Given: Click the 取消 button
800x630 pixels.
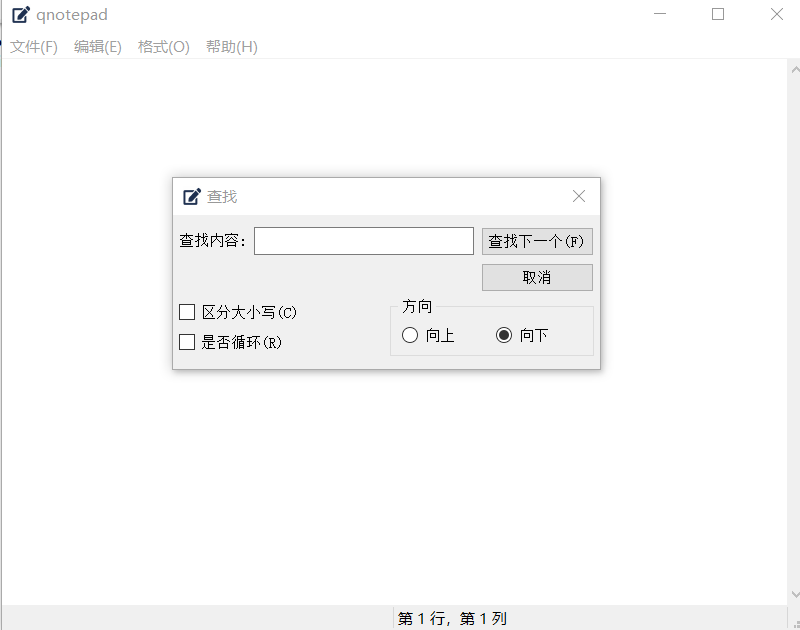Looking at the screenshot, I should [x=537, y=277].
